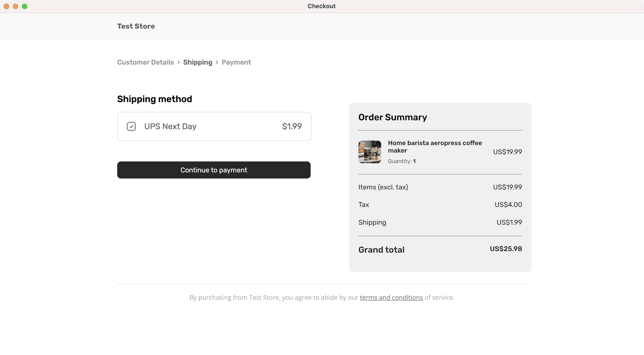Screen dimensions: 644x355
Task: Navigate to Customer Details step
Action: [x=145, y=62]
